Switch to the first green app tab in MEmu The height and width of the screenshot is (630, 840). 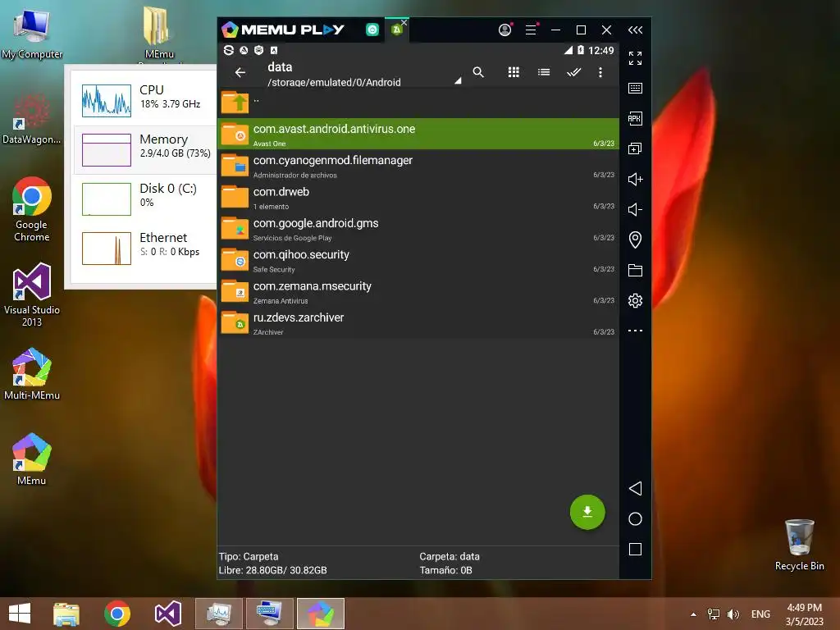pyautogui.click(x=372, y=30)
